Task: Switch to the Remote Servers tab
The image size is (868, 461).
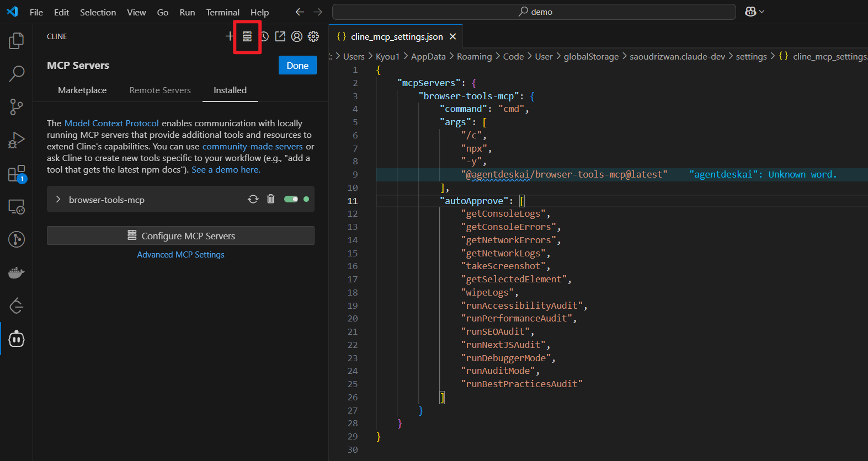Action: click(160, 90)
